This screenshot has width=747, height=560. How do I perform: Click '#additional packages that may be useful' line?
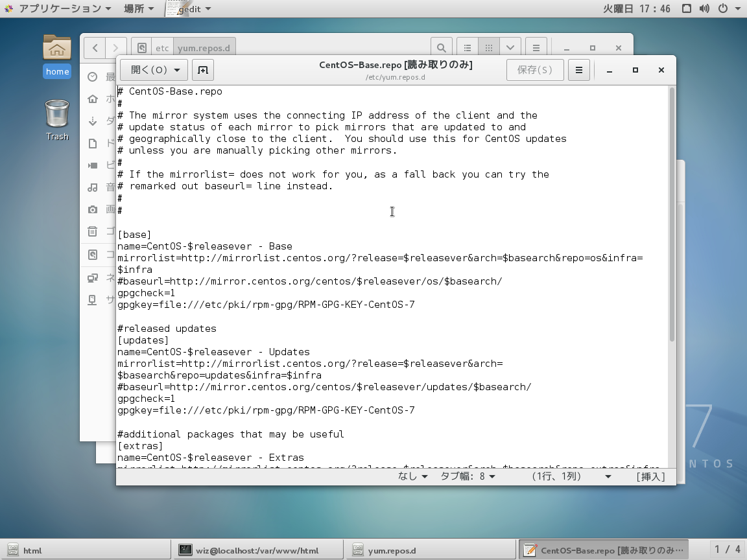[x=231, y=434]
